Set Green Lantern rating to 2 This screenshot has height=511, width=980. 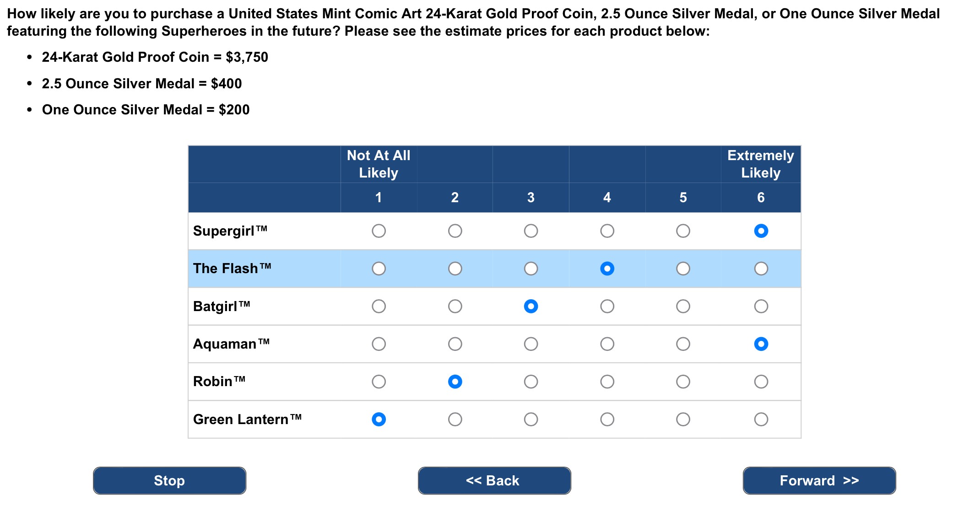tap(455, 419)
